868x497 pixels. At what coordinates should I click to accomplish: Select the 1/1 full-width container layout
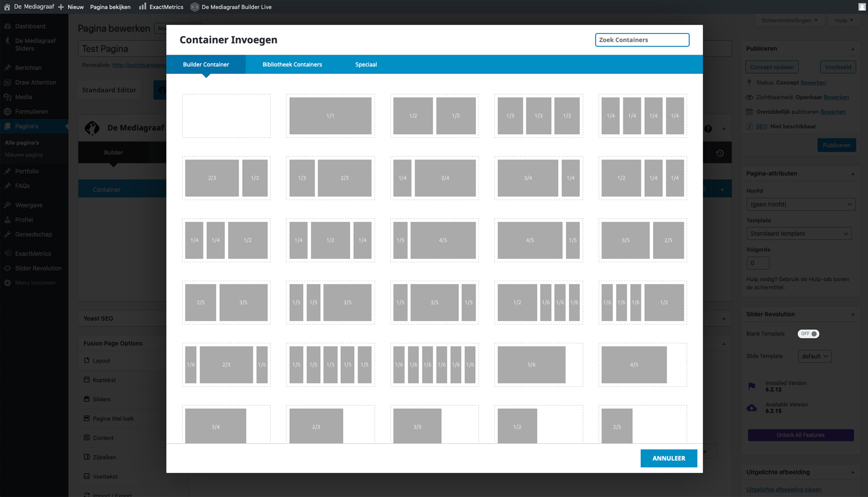tap(330, 116)
